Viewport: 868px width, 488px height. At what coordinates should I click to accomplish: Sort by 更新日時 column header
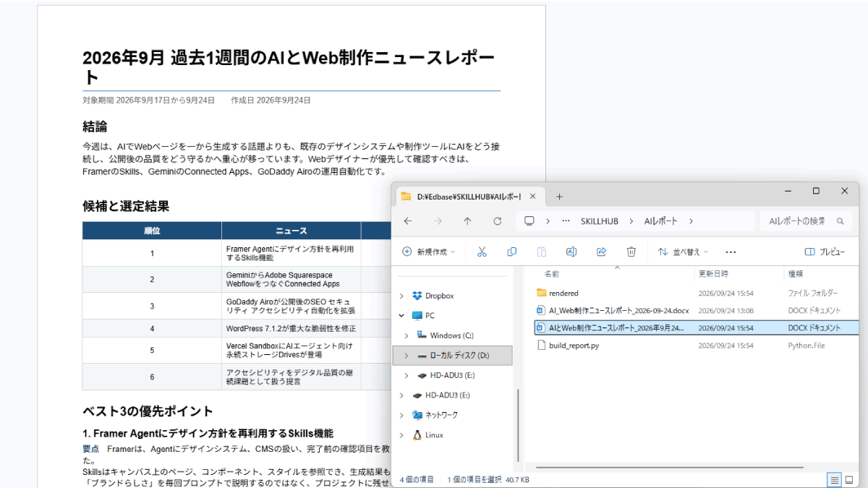713,274
